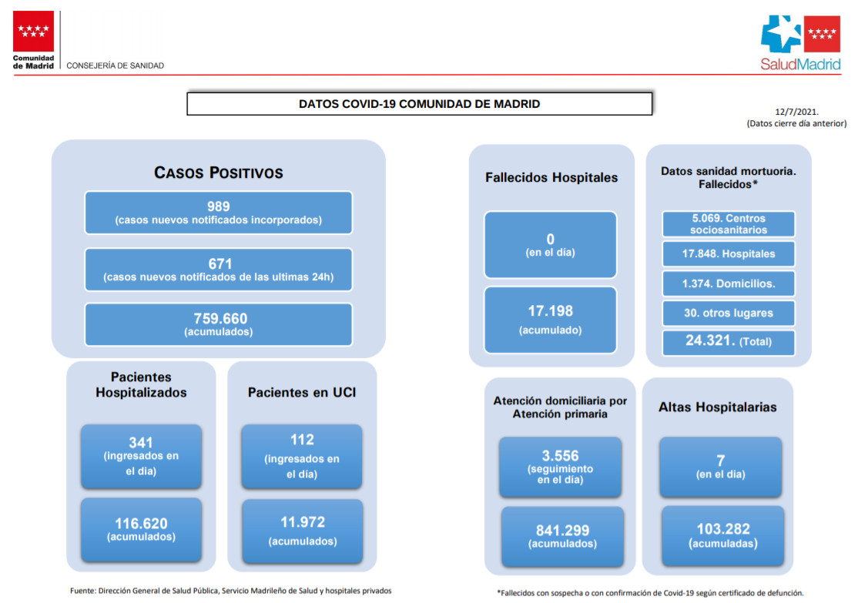Select the 671 cases last 24h box

(x=219, y=270)
